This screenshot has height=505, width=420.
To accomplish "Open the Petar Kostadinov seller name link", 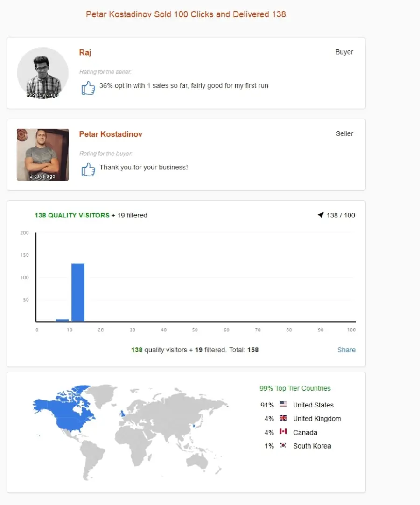I will coord(111,134).
